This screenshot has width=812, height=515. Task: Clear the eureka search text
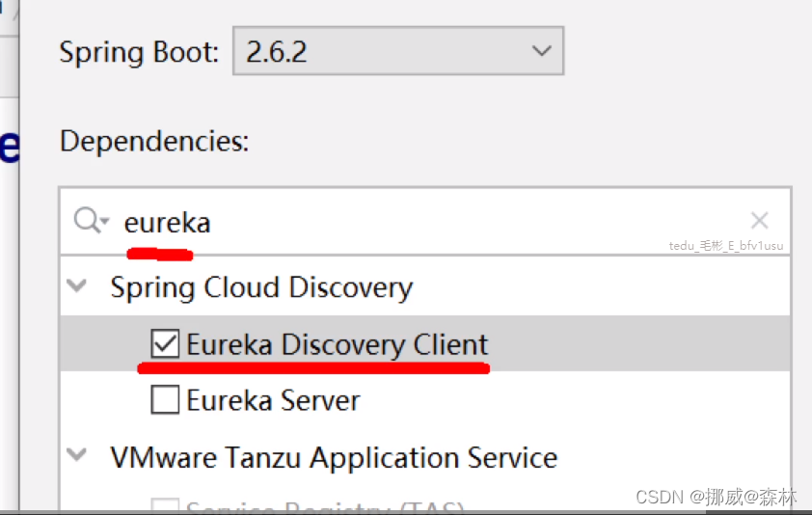click(759, 220)
